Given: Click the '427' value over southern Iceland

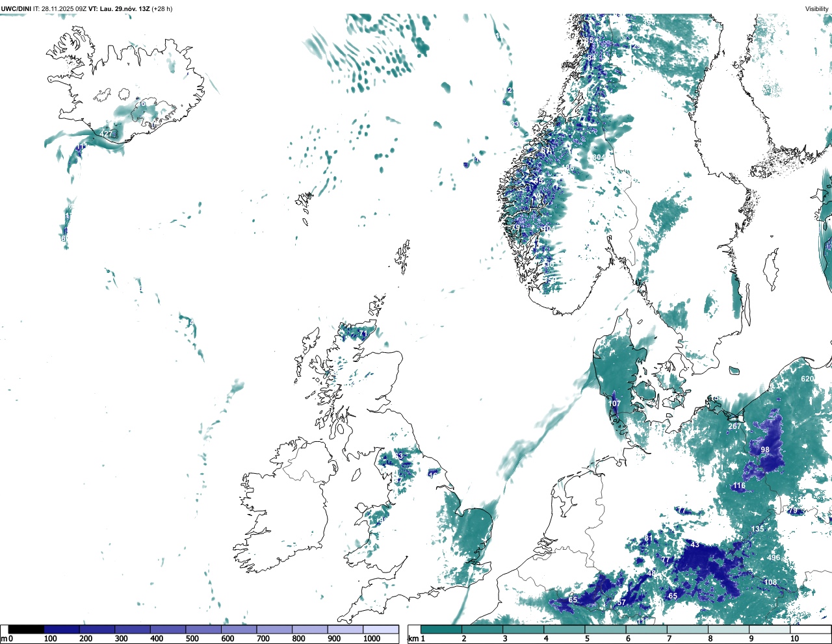Looking at the screenshot, I should tap(105, 134).
